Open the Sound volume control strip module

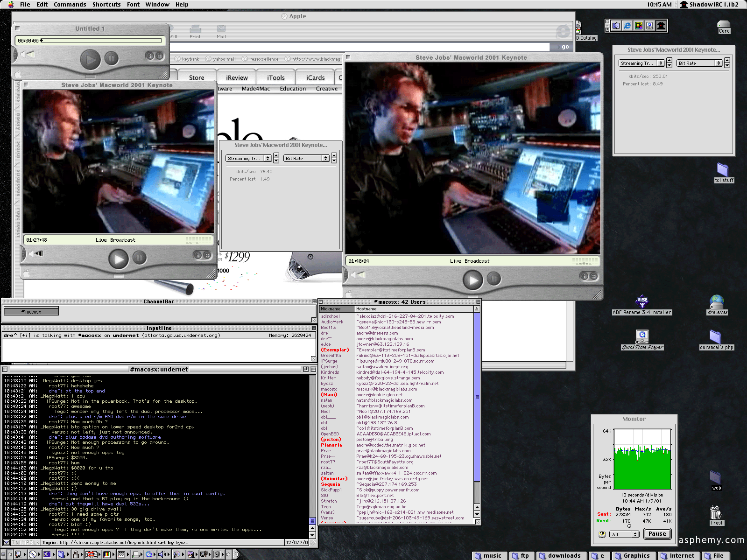pos(162,554)
